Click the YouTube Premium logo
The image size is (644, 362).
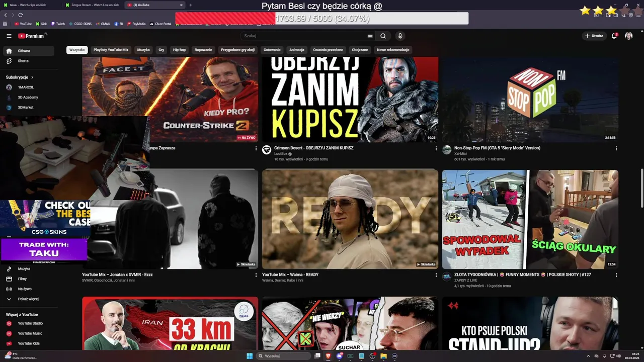[x=31, y=36]
